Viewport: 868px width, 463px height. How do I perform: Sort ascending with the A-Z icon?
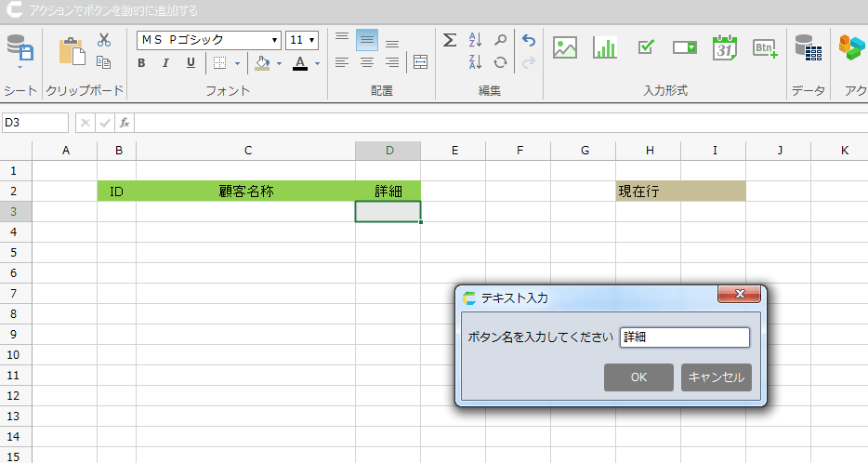coord(476,40)
